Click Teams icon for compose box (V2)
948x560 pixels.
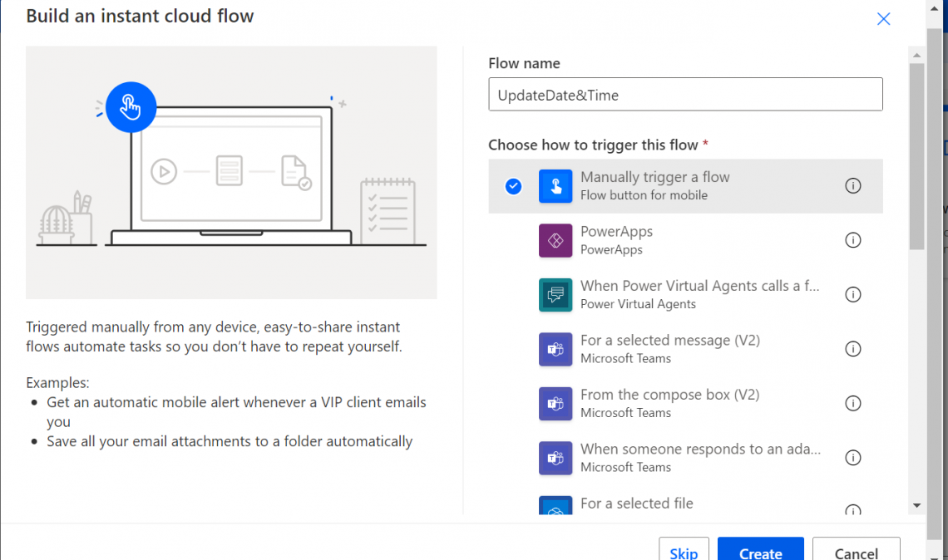tap(555, 404)
